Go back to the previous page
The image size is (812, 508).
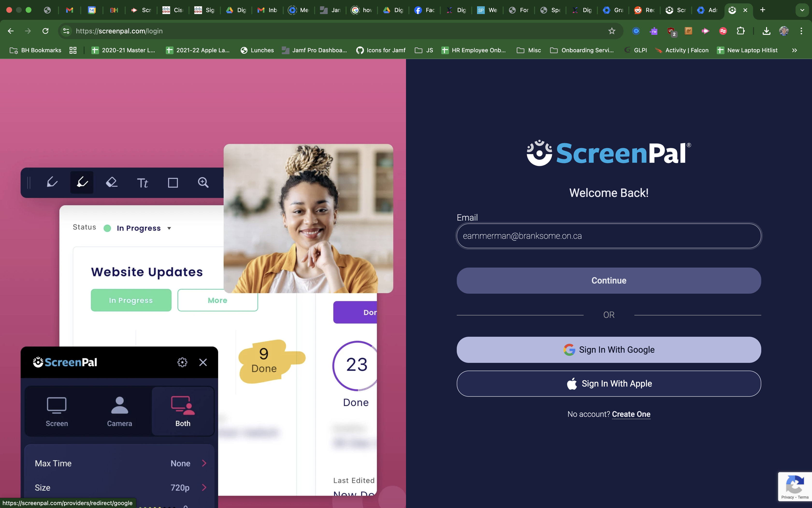coord(11,31)
